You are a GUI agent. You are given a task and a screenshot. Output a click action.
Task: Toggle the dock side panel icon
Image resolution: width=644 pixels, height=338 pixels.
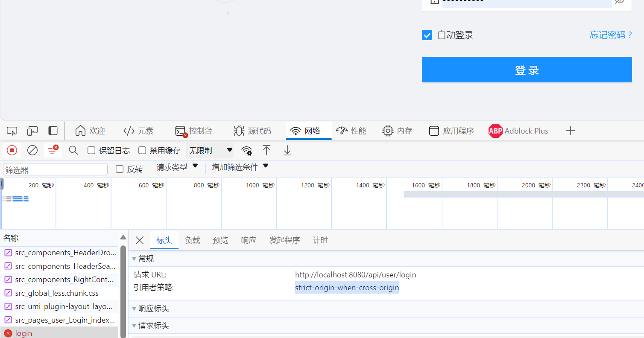coord(53,131)
